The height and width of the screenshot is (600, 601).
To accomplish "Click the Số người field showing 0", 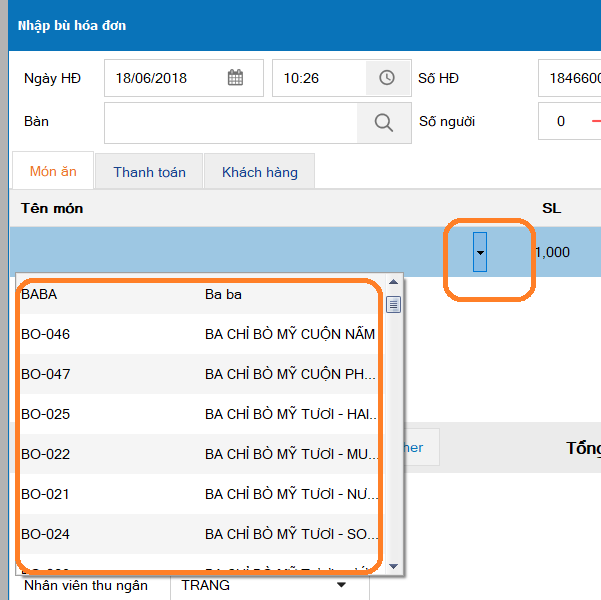I will pyautogui.click(x=570, y=122).
